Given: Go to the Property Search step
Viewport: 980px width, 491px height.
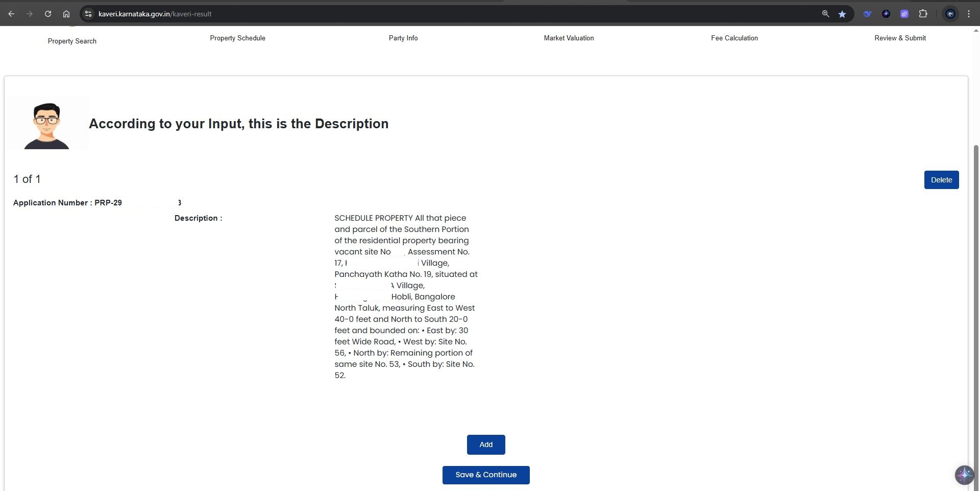Looking at the screenshot, I should pos(72,41).
